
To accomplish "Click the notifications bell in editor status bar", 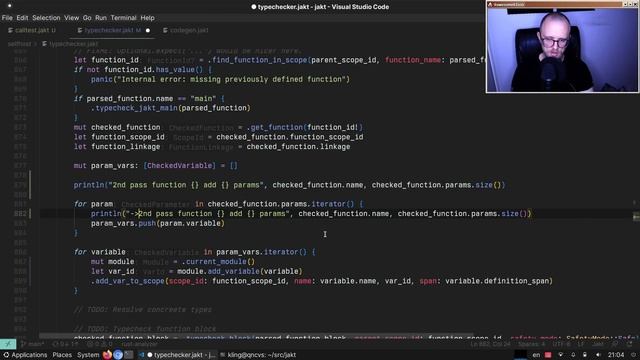I will pos(629,344).
